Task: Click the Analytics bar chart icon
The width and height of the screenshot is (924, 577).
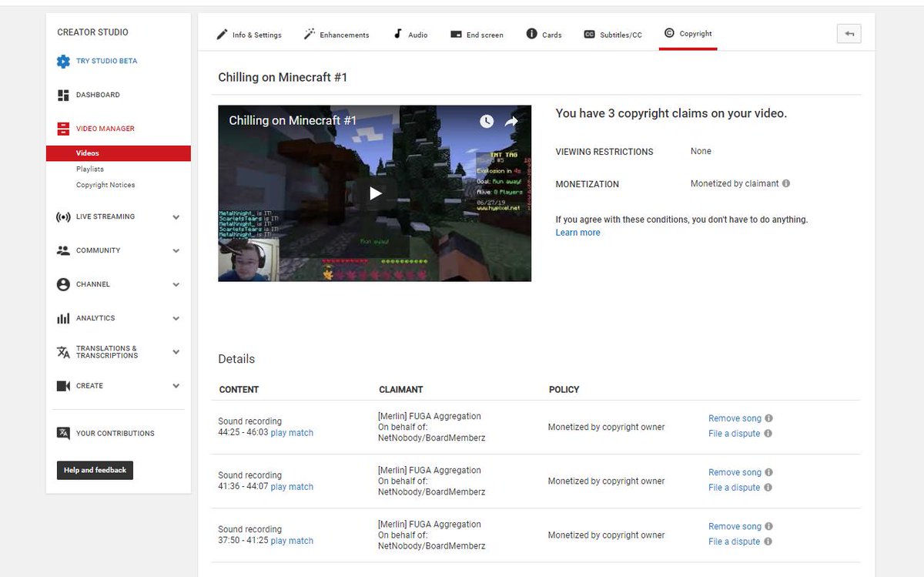Action: click(63, 318)
